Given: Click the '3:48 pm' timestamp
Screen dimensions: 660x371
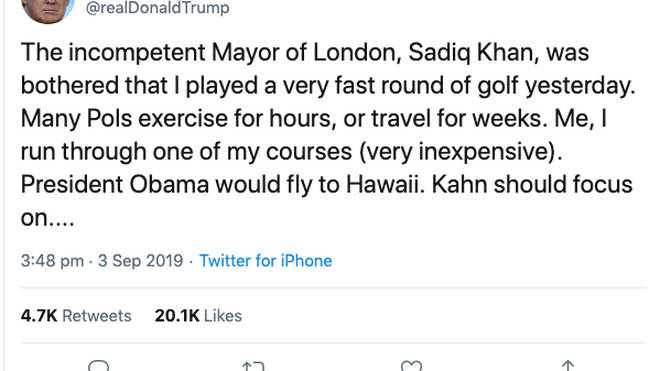Looking at the screenshot, I should pos(52,261).
